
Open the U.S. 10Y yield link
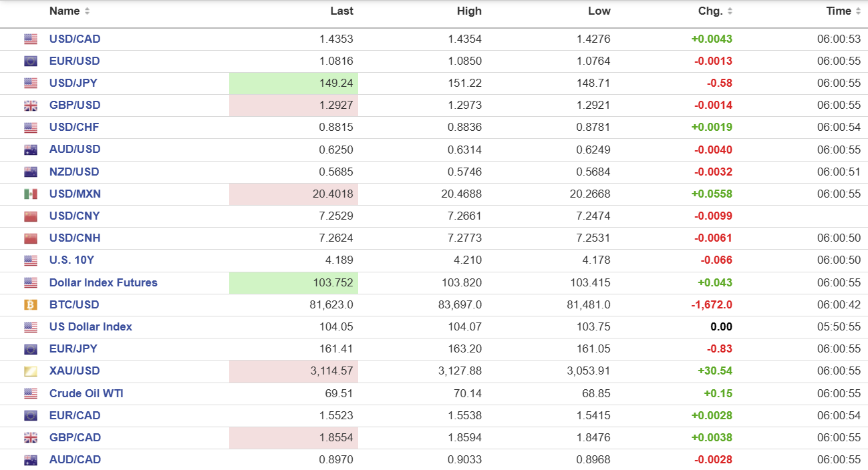tap(71, 260)
